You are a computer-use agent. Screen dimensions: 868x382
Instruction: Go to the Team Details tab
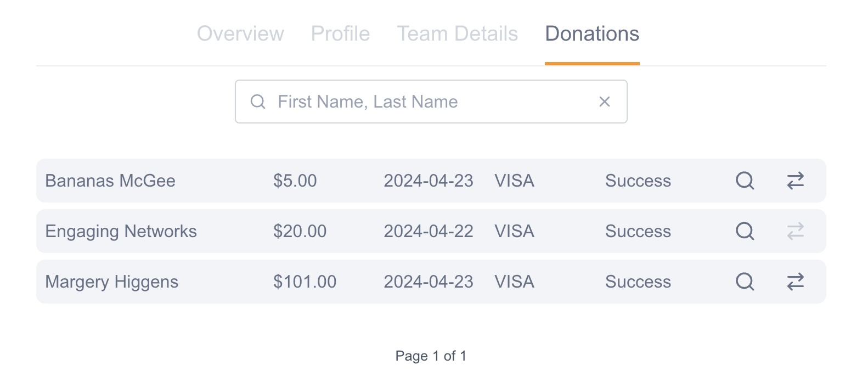[x=457, y=34]
